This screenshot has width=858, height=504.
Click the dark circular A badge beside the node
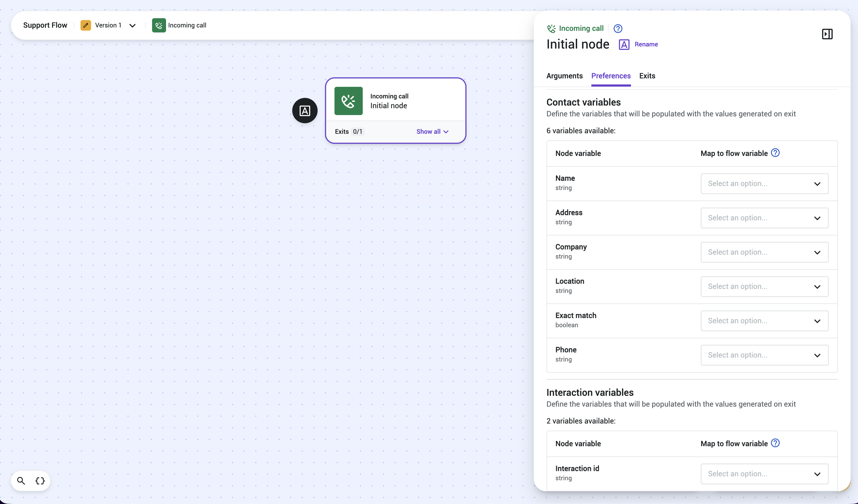305,111
